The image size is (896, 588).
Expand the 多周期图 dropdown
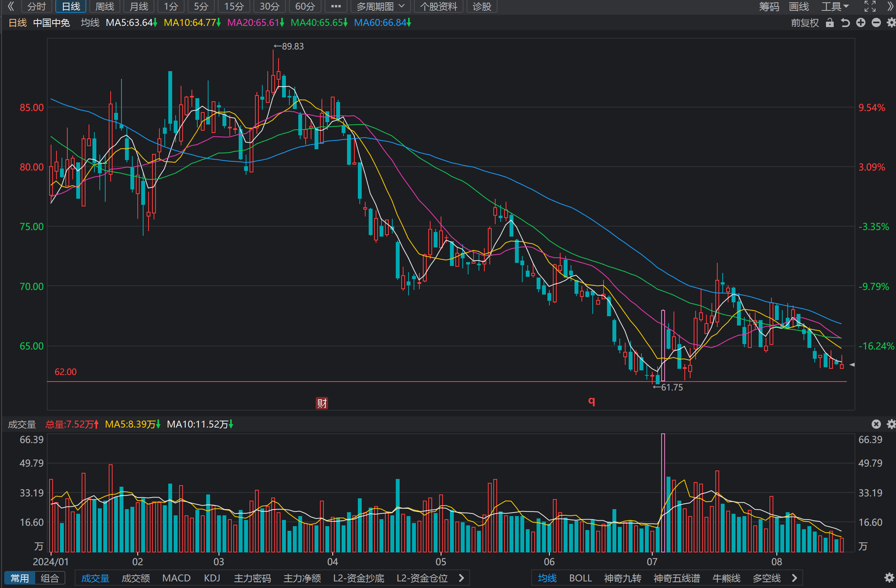(381, 6)
